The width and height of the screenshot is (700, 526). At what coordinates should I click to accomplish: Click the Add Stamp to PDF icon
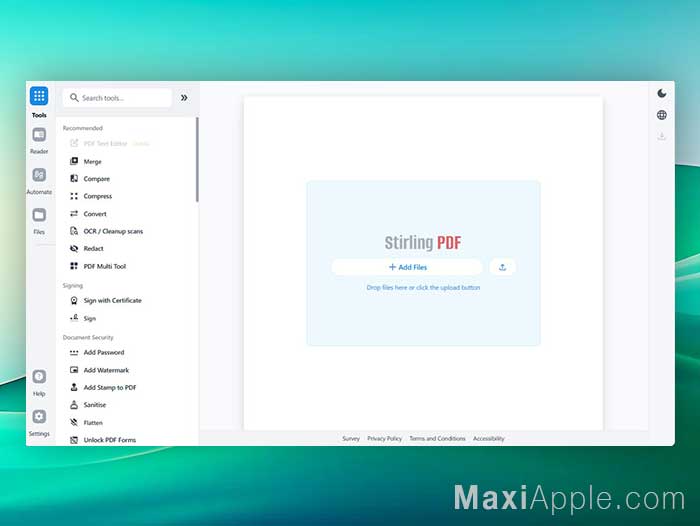[74, 387]
